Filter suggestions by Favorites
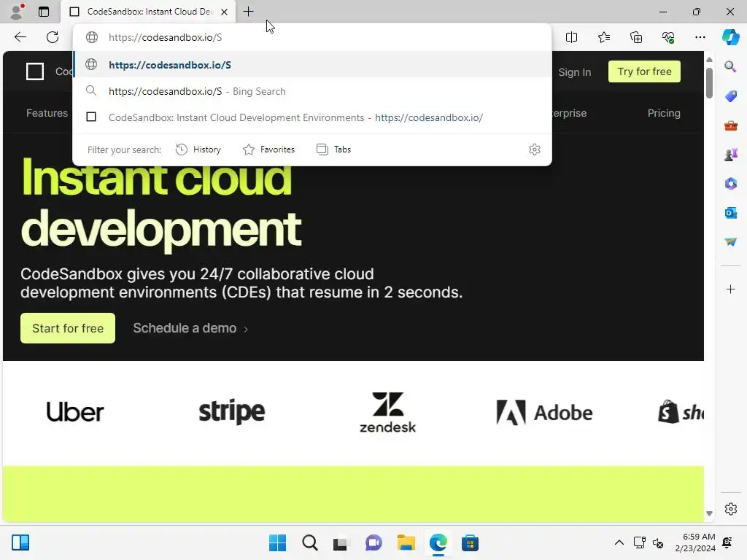This screenshot has height=560, width=747. (268, 149)
